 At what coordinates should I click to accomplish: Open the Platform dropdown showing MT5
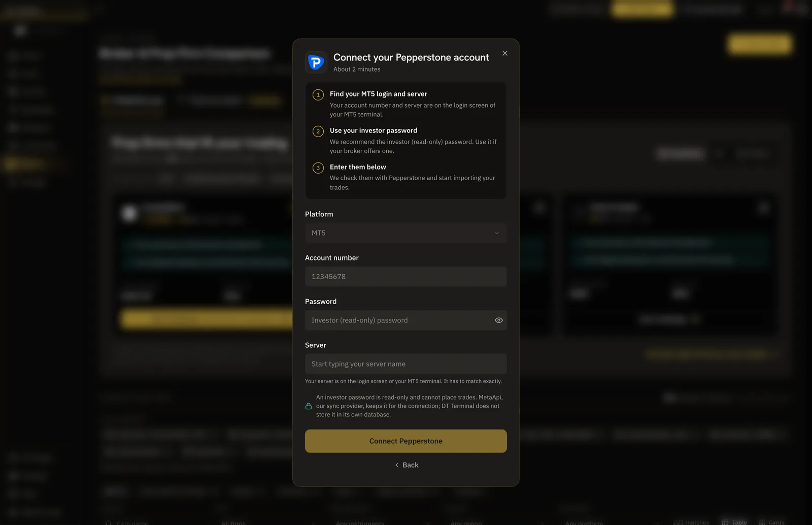(x=406, y=233)
